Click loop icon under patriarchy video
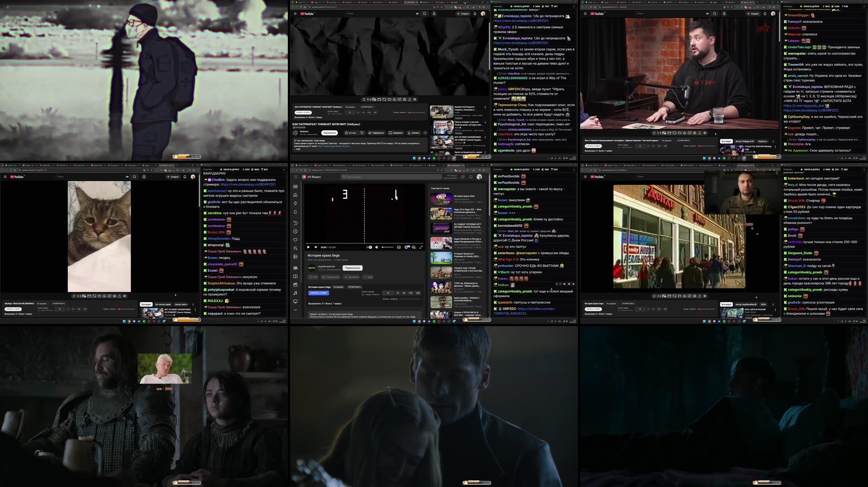Image resolution: width=868 pixels, height=487 pixels. point(364,99)
